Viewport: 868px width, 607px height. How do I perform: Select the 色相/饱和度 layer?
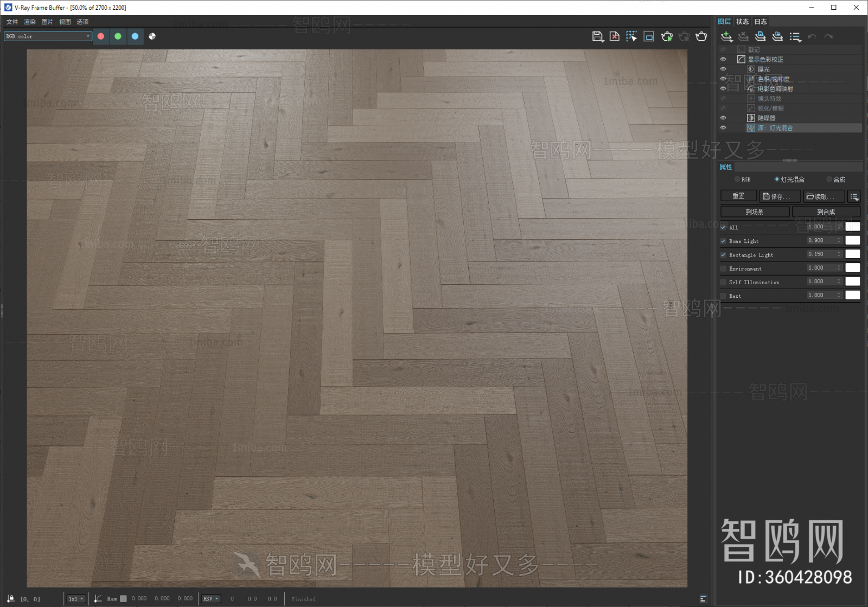[x=774, y=79]
